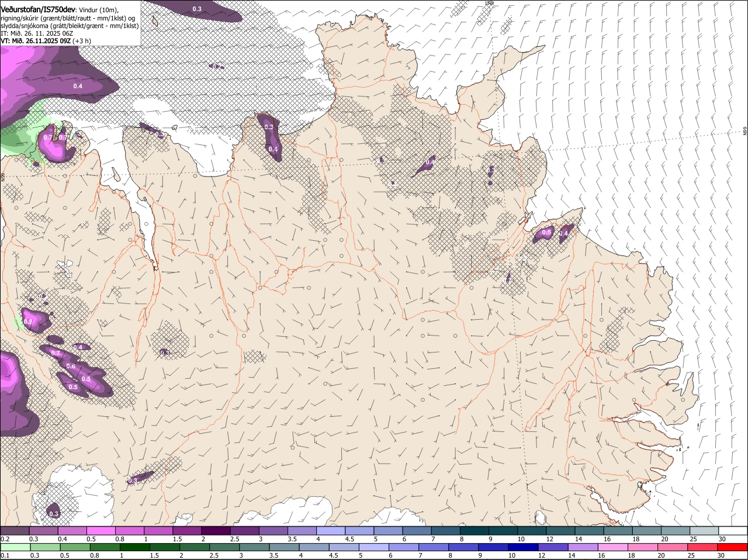Click upper legend swatch between 0.2 and 0.3
The image size is (748, 560).
pos(15,530)
